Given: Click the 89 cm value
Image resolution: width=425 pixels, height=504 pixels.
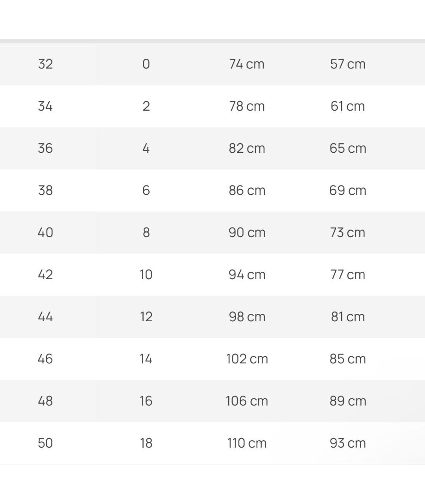Looking at the screenshot, I should pyautogui.click(x=348, y=401).
